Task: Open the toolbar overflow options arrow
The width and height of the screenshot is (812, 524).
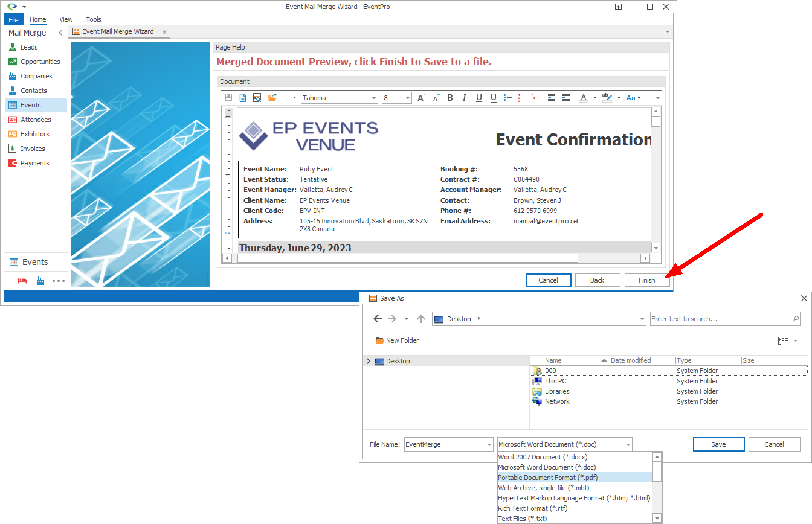Action: click(658, 98)
